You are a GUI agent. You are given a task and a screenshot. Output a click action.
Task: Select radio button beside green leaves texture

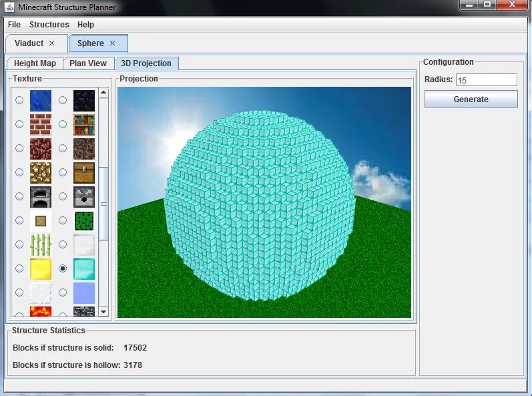63,220
